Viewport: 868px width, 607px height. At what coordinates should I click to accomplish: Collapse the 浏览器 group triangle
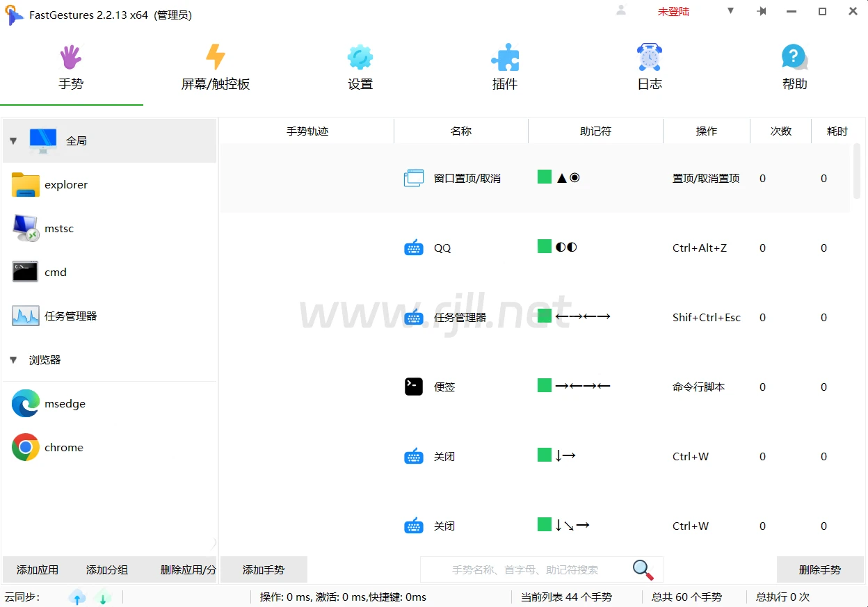[13, 359]
